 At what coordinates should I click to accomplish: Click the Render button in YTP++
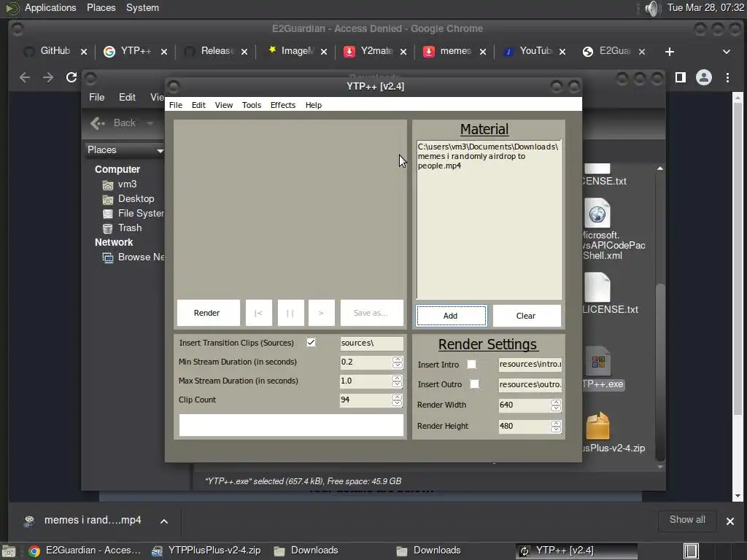(208, 313)
